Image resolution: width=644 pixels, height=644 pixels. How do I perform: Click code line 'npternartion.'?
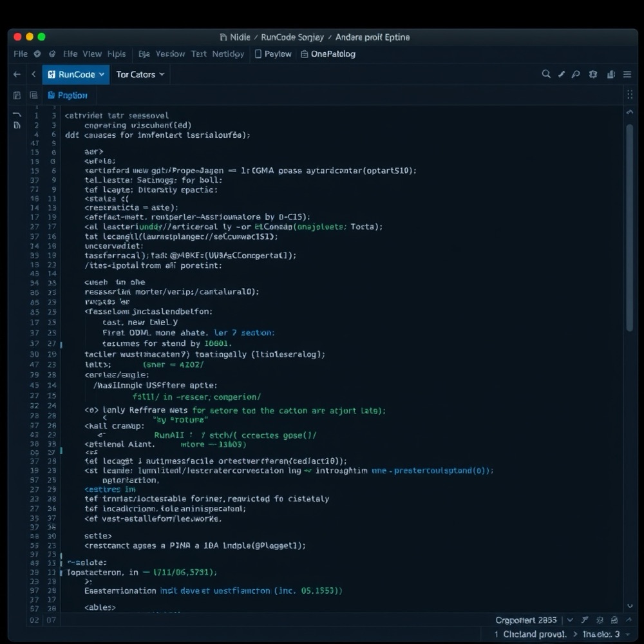pos(131,480)
